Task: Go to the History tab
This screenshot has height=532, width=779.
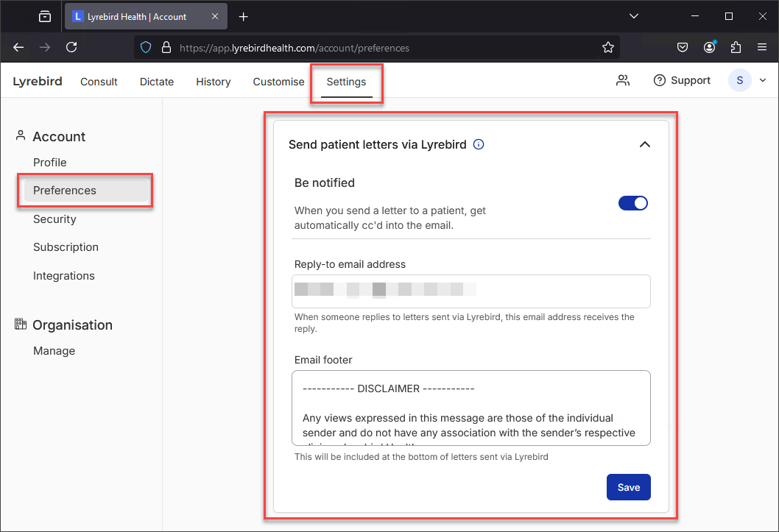Action: 213,82
